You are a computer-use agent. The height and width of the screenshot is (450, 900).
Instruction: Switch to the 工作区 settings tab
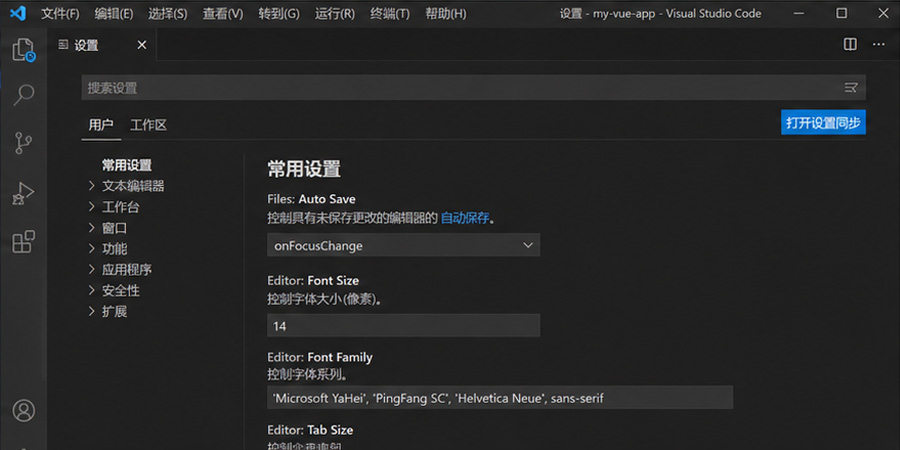pyautogui.click(x=148, y=125)
